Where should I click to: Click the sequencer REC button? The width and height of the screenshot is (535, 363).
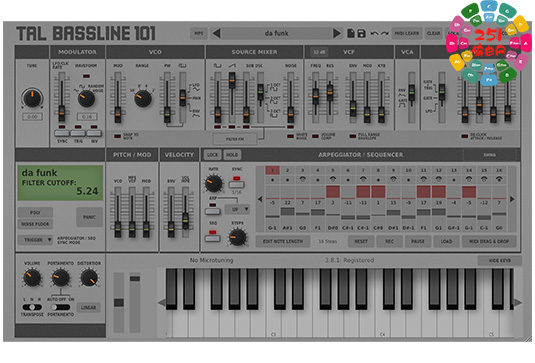point(389,241)
